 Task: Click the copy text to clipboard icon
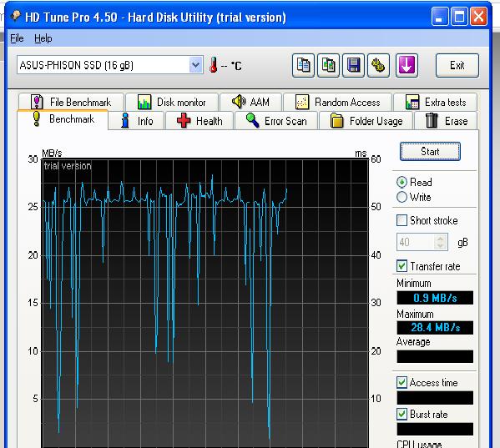303,66
